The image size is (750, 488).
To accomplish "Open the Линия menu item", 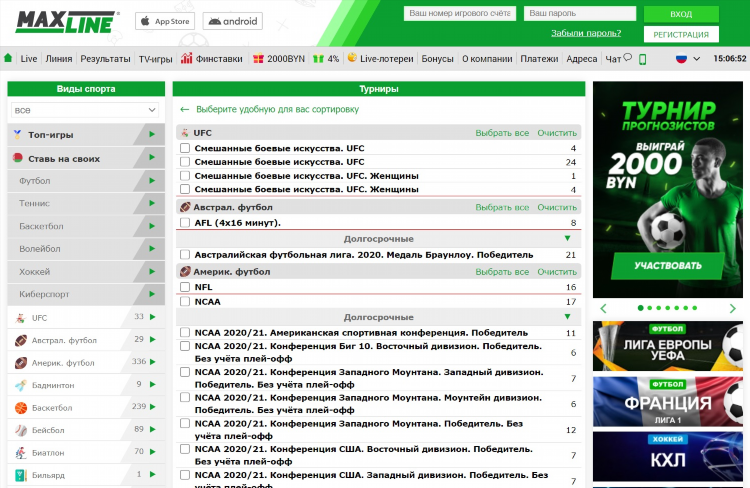I will (x=59, y=59).
